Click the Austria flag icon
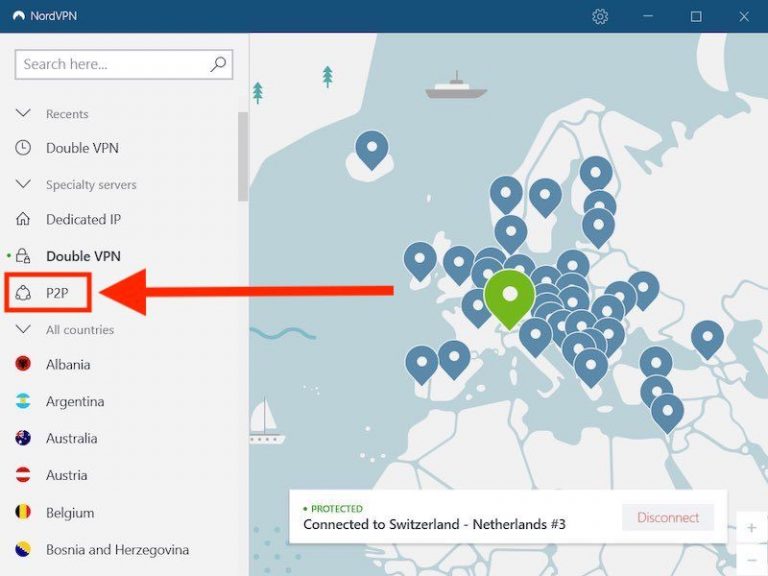Screen dimensions: 768x576 click(23, 475)
